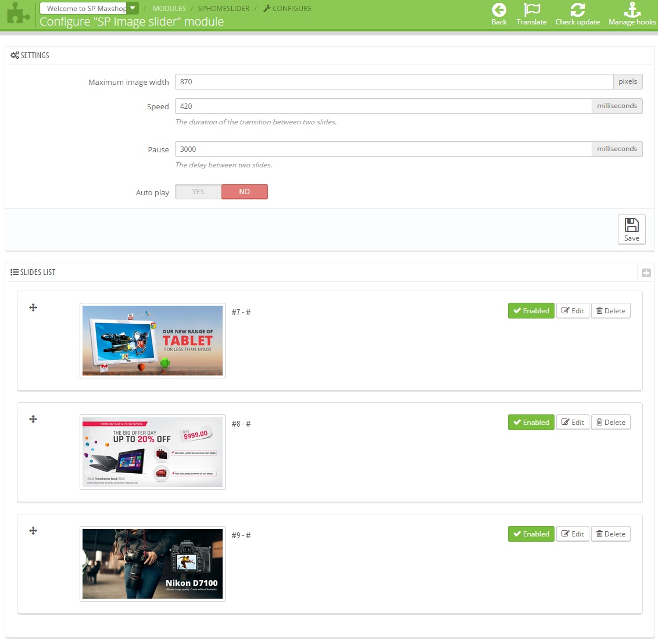Delete slide #9
Viewport: 658px width, 644px height.
tap(610, 534)
